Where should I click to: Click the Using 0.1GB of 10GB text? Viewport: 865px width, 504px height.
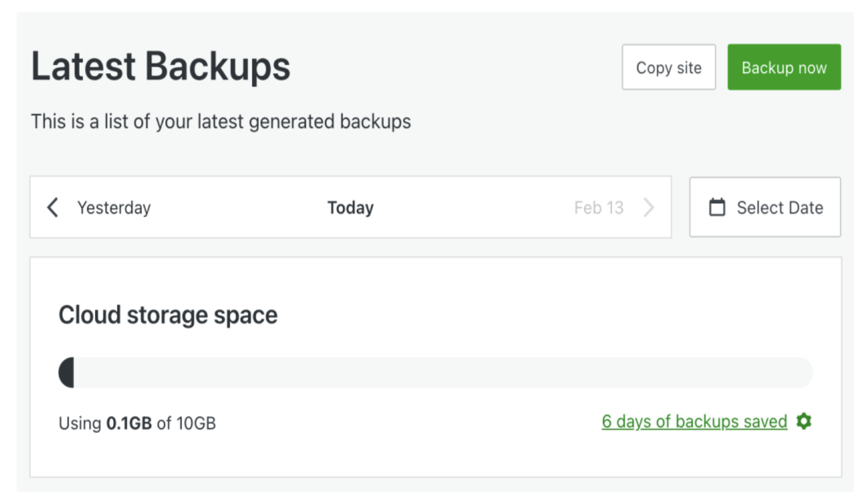pos(137,423)
